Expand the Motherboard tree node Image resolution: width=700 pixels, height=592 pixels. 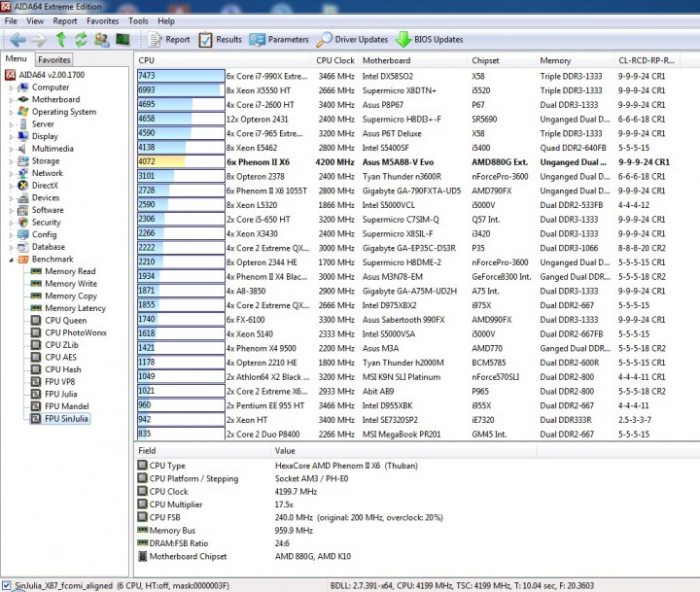pos(11,100)
